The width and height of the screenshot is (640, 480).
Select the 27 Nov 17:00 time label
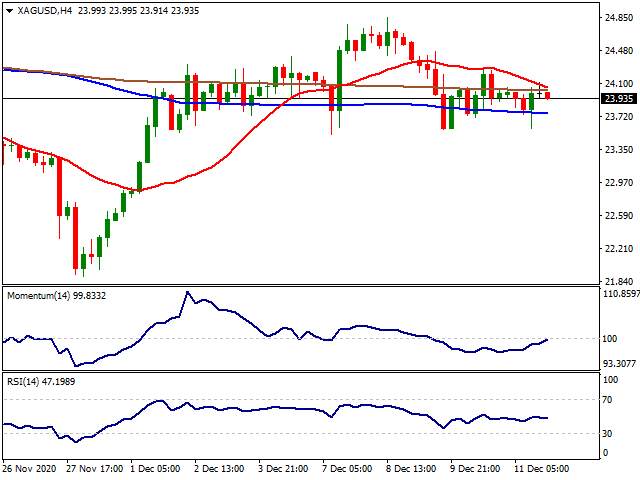[95, 469]
